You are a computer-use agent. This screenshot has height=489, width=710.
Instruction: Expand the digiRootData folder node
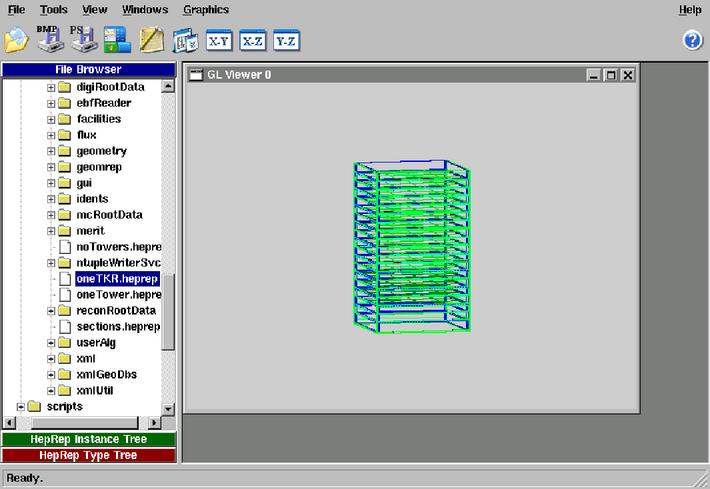[x=51, y=87]
